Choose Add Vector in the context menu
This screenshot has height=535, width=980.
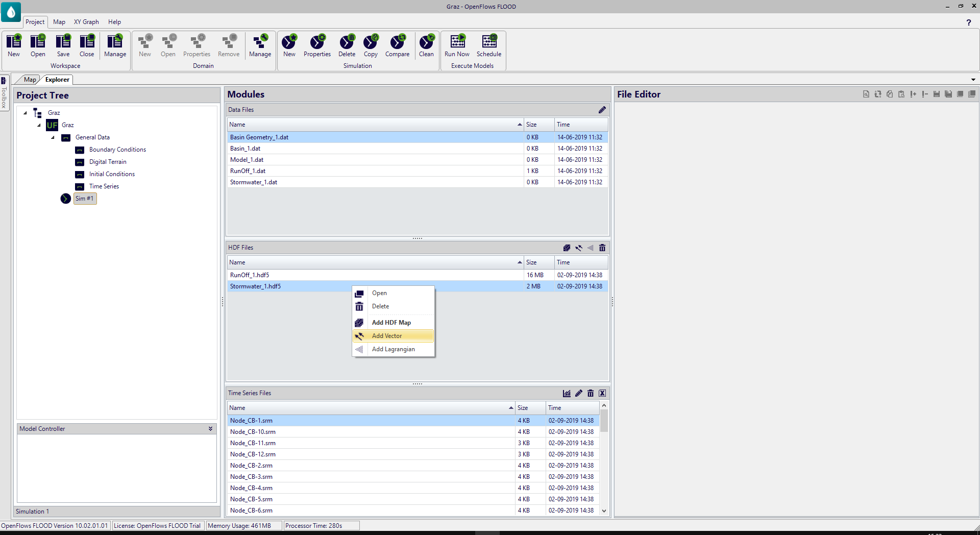click(394, 336)
